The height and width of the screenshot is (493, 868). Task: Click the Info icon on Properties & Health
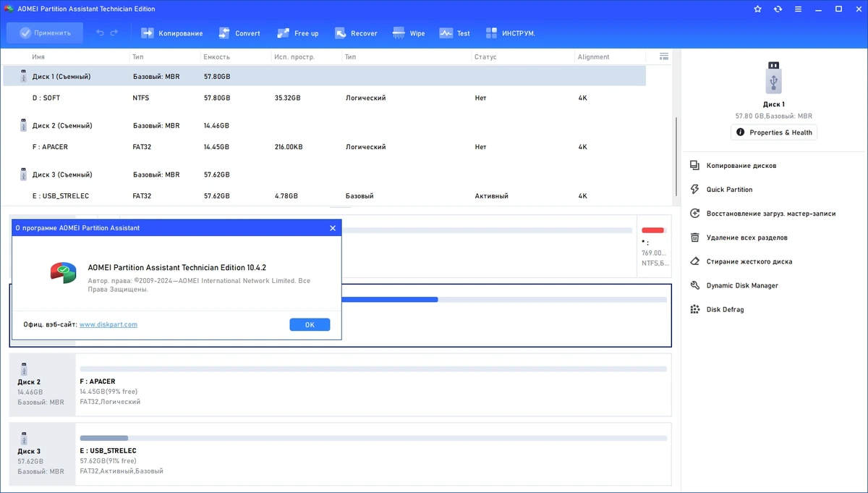coord(740,132)
